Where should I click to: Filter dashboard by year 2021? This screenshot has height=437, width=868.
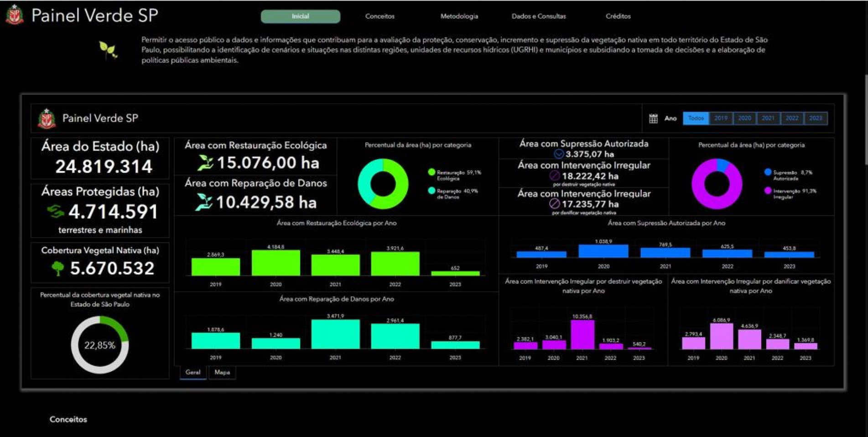(768, 119)
